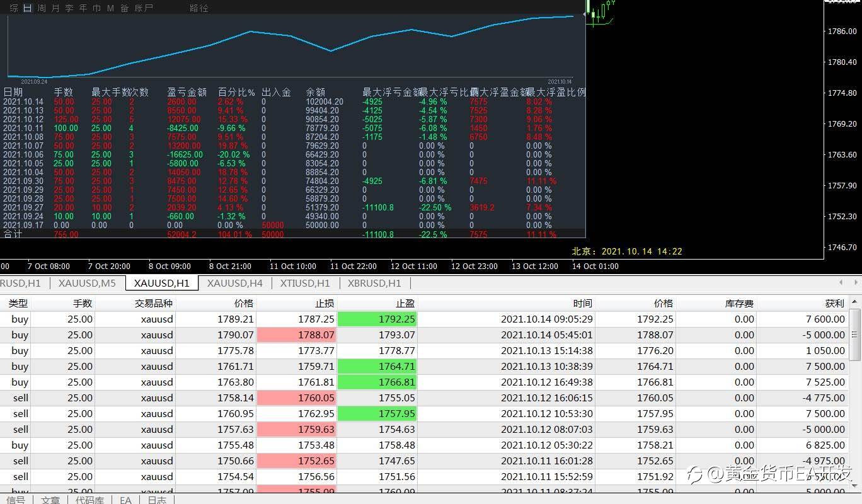The image size is (862, 504).
Task: Click the profit value 7 600.00
Action: tap(825, 319)
